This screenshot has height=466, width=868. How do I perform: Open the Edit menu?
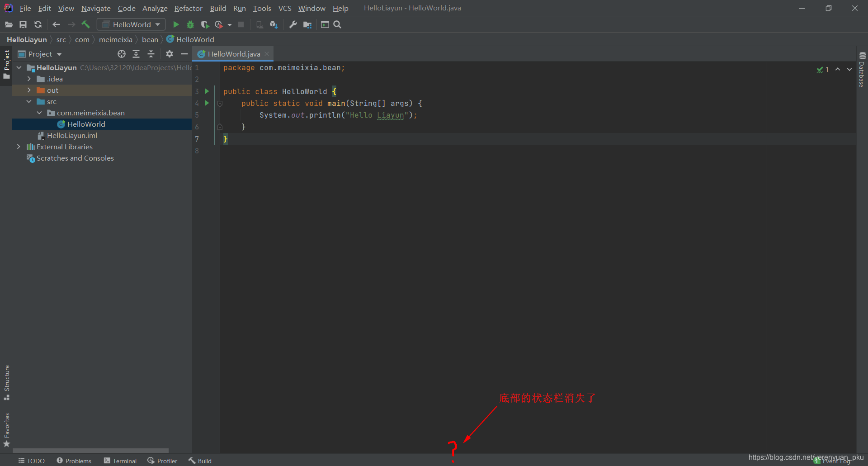44,8
